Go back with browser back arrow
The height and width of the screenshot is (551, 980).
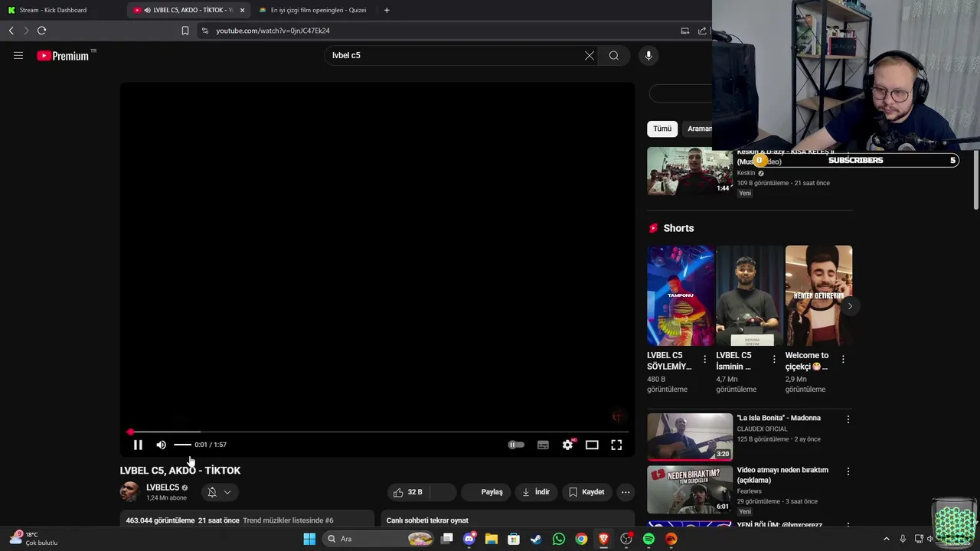(x=11, y=31)
